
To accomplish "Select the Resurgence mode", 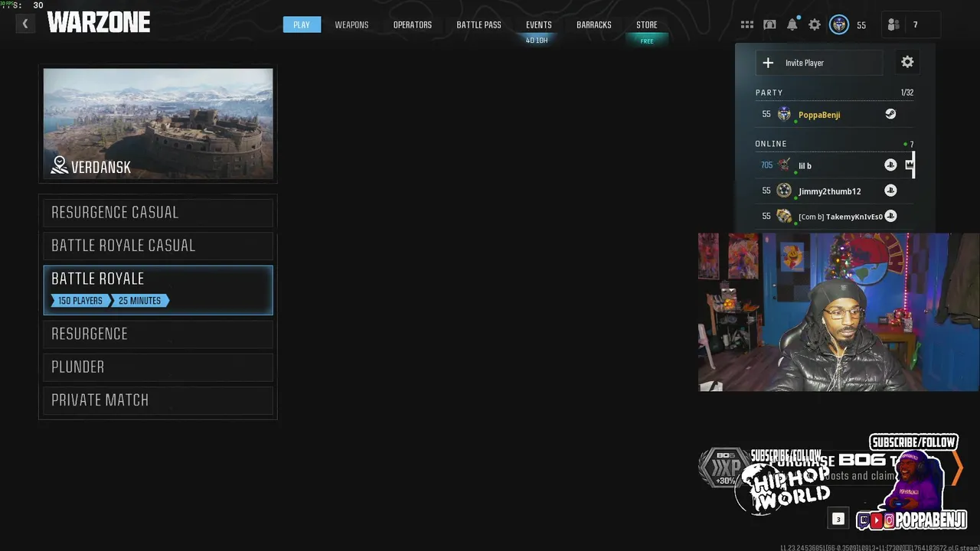I will [x=158, y=334].
